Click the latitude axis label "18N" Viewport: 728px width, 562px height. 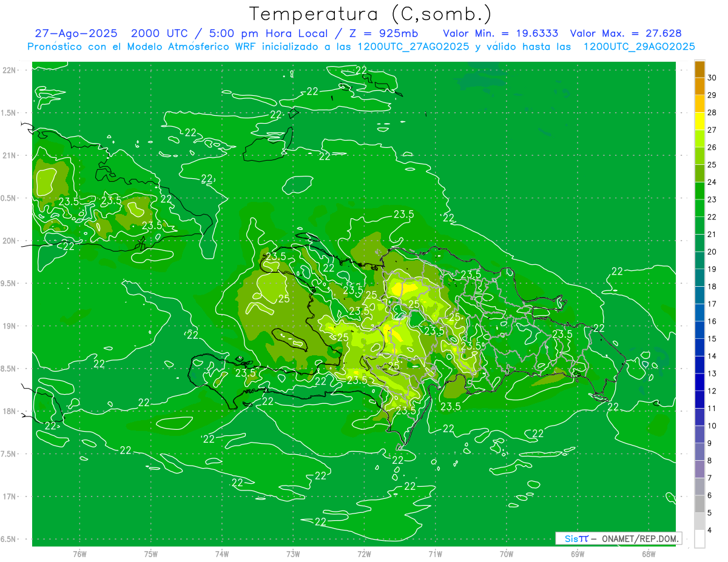click(10, 411)
